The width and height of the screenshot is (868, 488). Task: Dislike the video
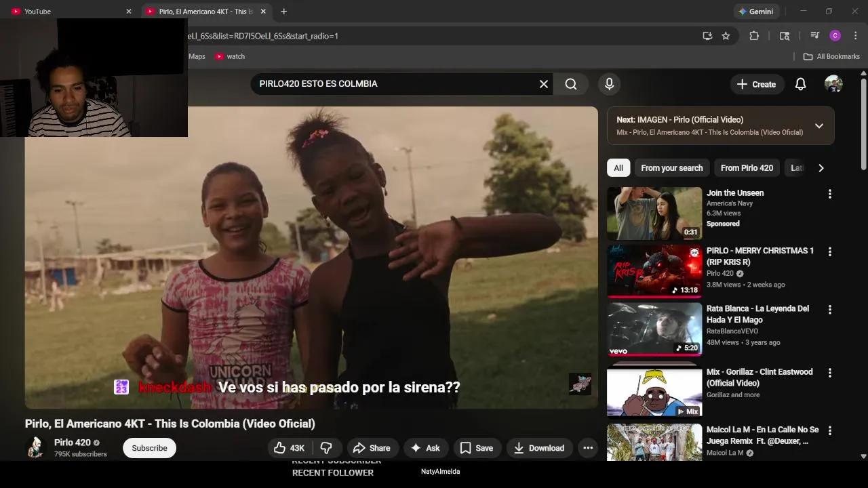coord(326,448)
